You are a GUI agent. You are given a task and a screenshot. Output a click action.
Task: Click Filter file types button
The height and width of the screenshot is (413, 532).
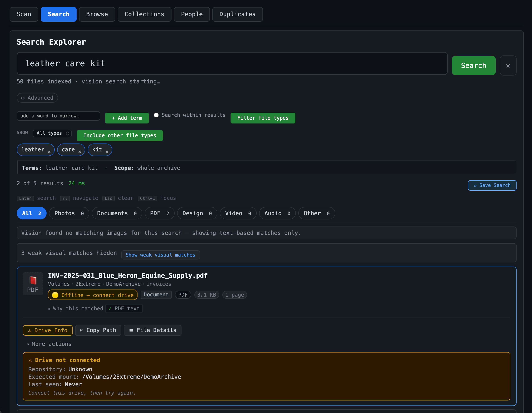[263, 118]
